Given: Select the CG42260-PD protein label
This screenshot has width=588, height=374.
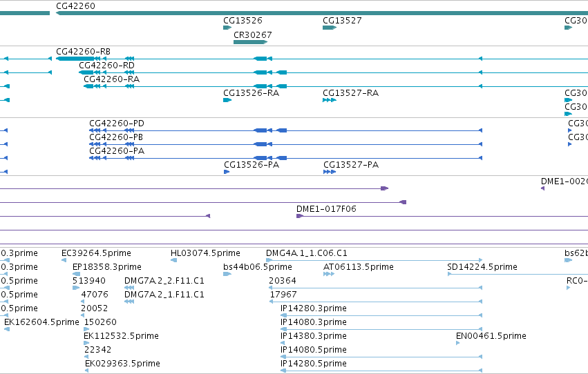Looking at the screenshot, I should point(117,124).
